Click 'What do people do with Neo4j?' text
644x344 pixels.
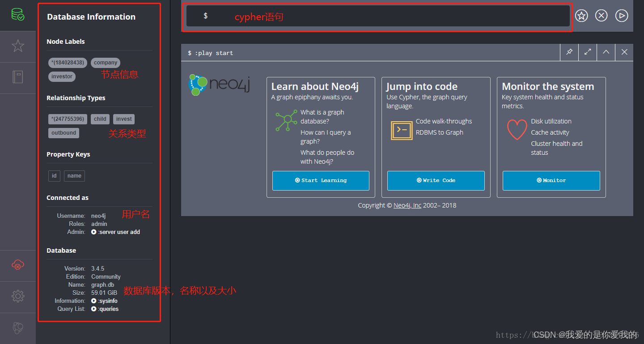click(x=327, y=157)
